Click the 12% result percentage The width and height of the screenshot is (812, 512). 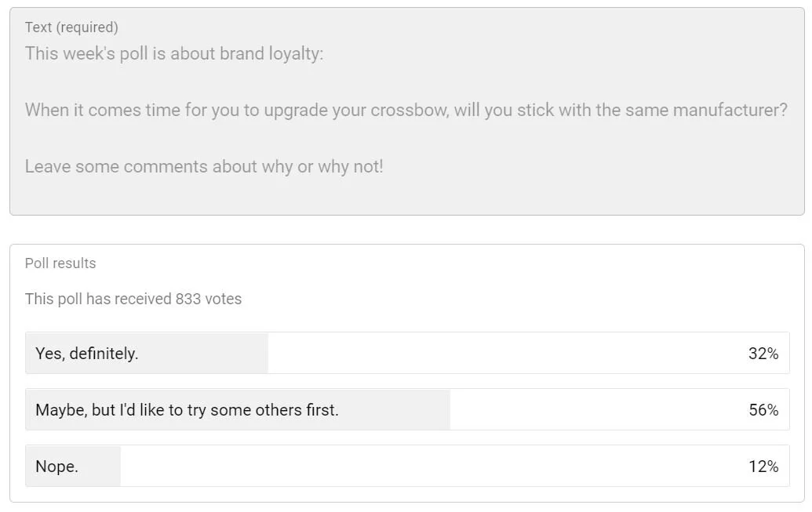click(x=763, y=467)
